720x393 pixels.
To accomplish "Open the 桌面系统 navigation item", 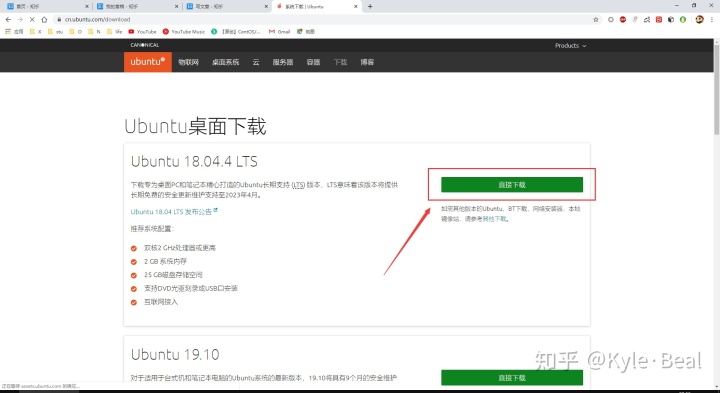I will tap(225, 62).
